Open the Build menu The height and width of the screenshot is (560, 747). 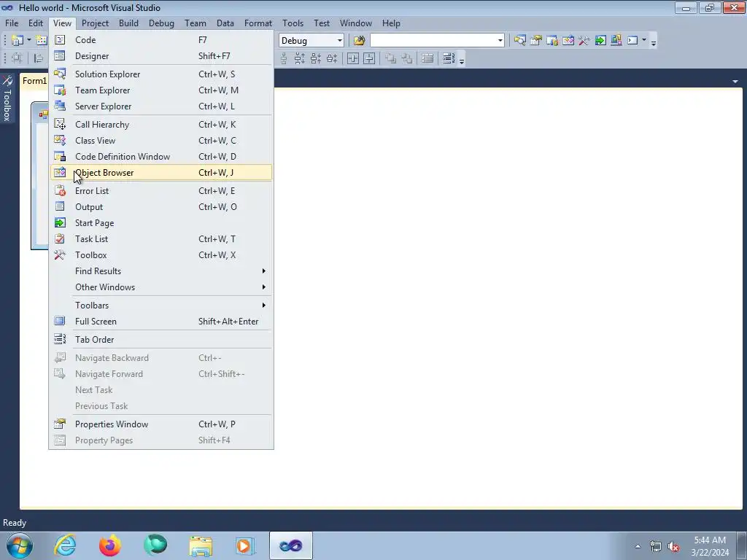click(x=128, y=23)
